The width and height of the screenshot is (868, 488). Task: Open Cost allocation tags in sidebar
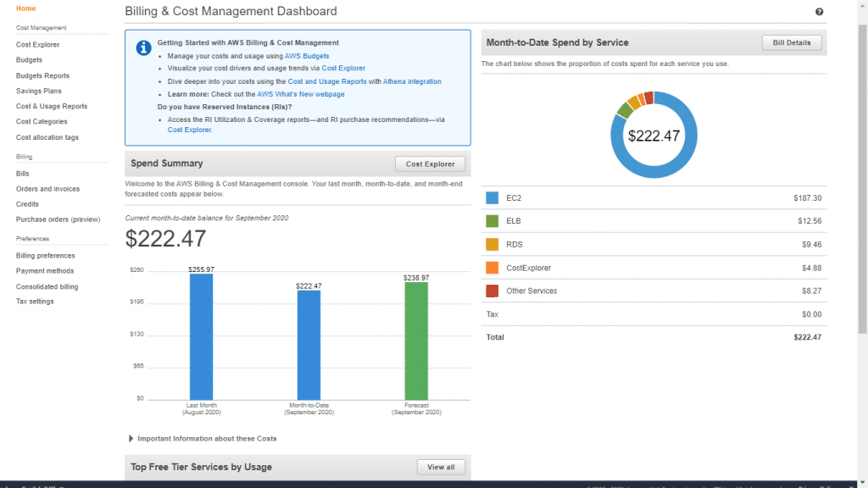[x=47, y=137]
